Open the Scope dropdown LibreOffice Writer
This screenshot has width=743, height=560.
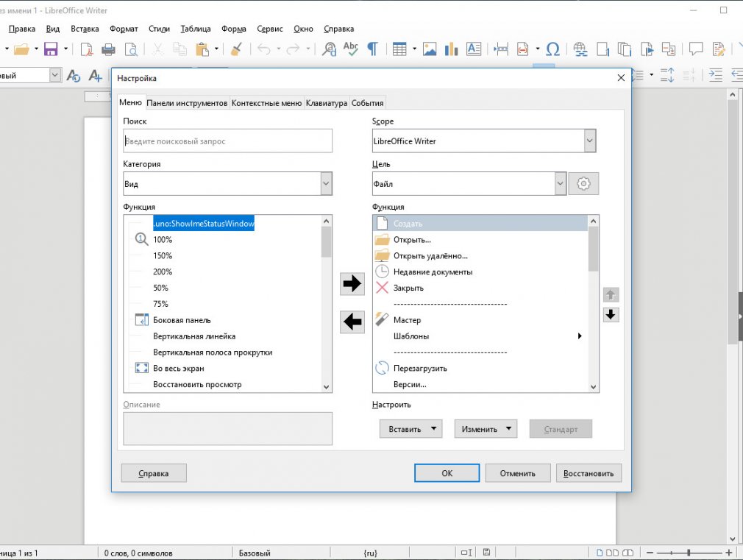click(x=589, y=141)
